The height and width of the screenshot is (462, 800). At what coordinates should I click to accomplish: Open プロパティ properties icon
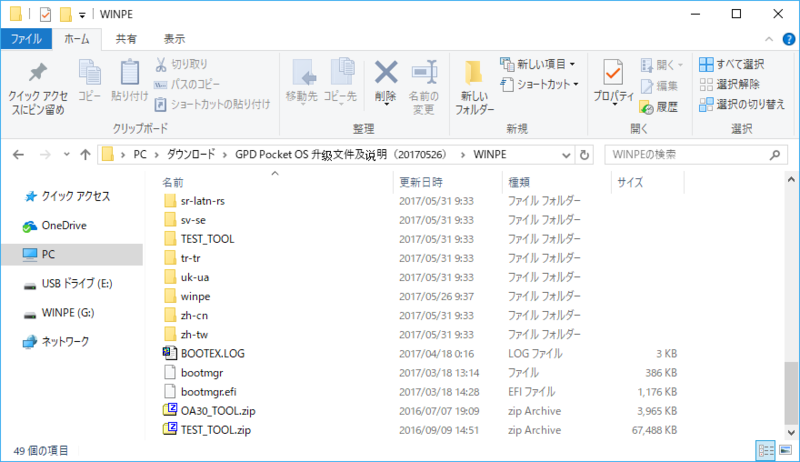[613, 73]
